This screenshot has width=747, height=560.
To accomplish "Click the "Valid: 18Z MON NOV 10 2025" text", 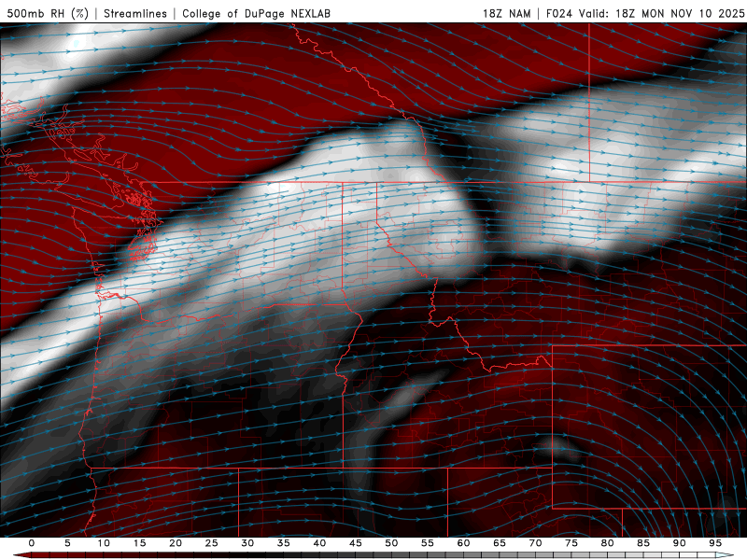I will [x=661, y=13].
